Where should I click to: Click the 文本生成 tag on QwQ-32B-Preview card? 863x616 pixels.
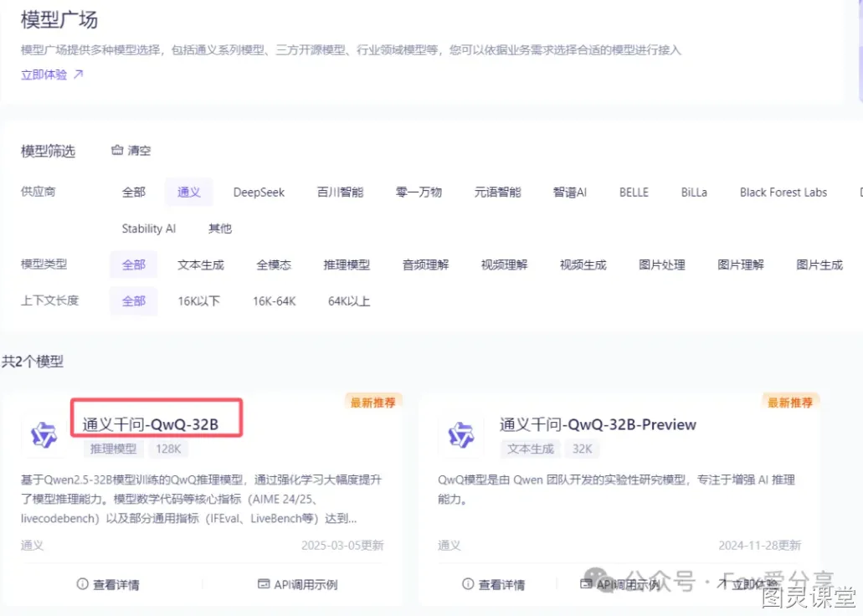click(531, 449)
